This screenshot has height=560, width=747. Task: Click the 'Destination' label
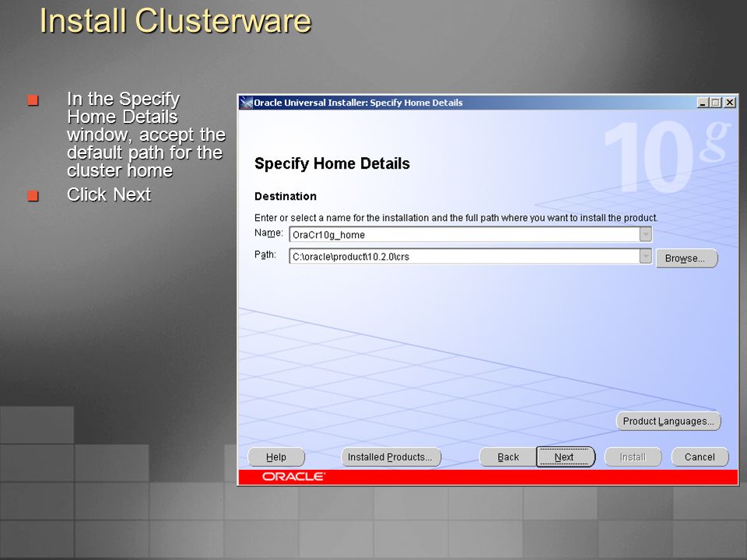[286, 196]
